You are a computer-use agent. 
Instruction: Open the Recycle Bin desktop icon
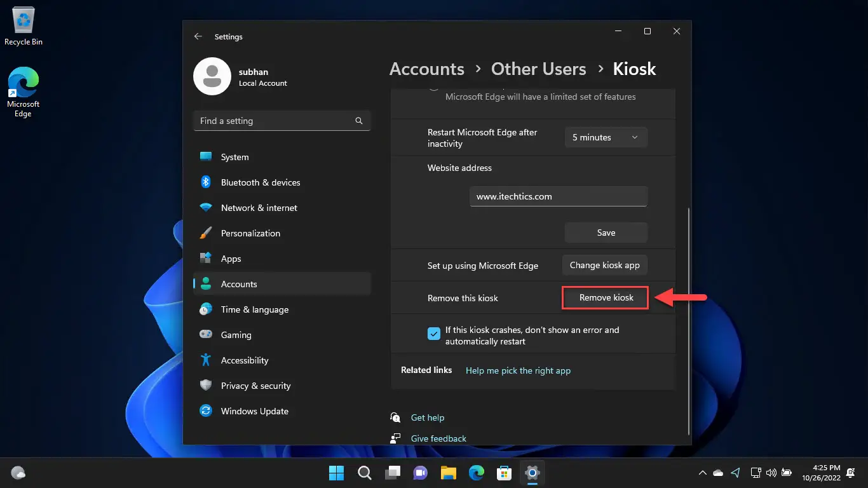pos(24,27)
